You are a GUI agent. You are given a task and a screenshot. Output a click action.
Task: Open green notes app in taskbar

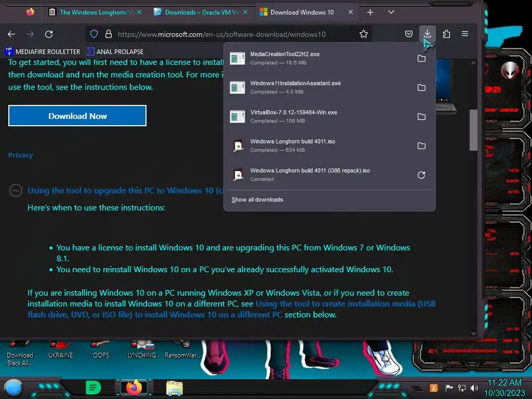(x=94, y=388)
